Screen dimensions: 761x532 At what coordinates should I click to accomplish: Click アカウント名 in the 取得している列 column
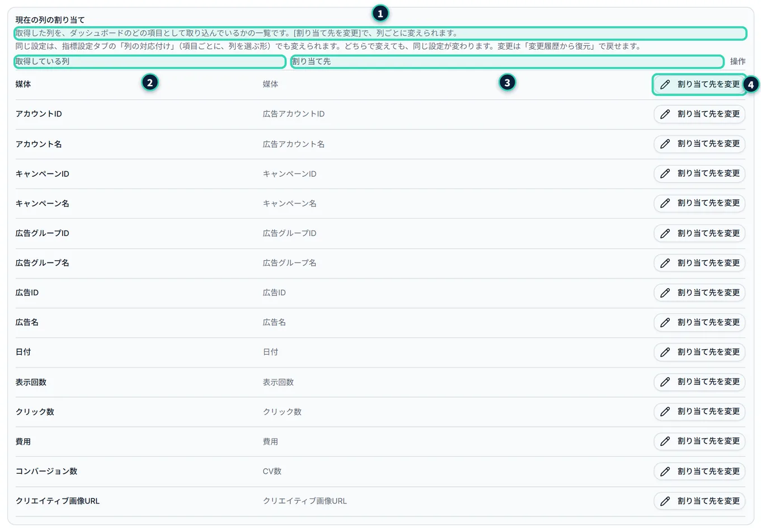pyautogui.click(x=39, y=144)
